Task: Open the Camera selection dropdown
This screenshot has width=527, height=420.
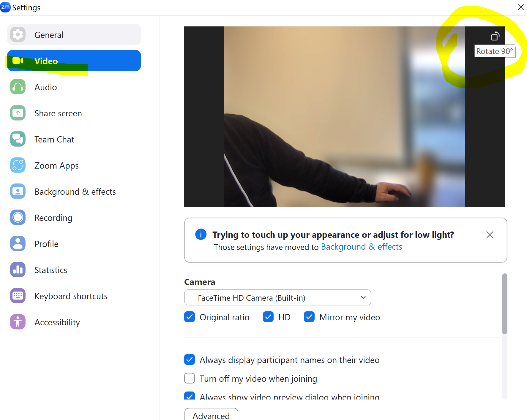Action: pos(277,297)
